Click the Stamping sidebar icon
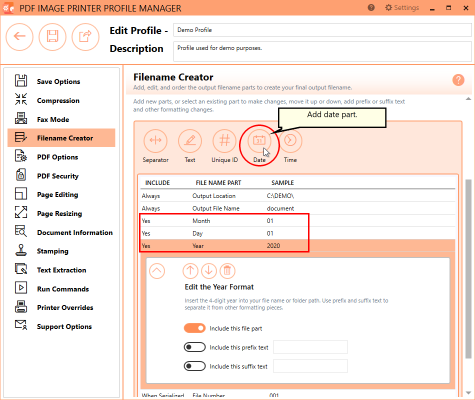This screenshot has height=400, width=475. 21,251
